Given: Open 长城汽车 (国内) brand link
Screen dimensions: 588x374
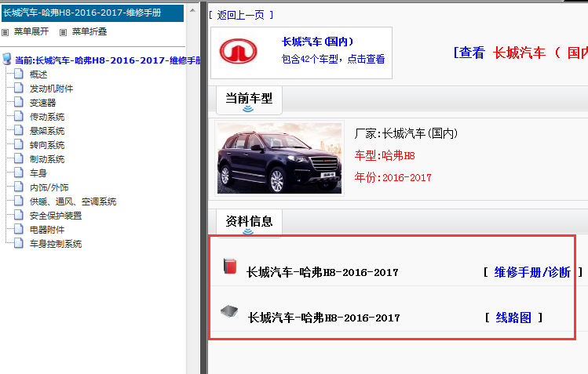Looking at the screenshot, I should tap(318, 42).
